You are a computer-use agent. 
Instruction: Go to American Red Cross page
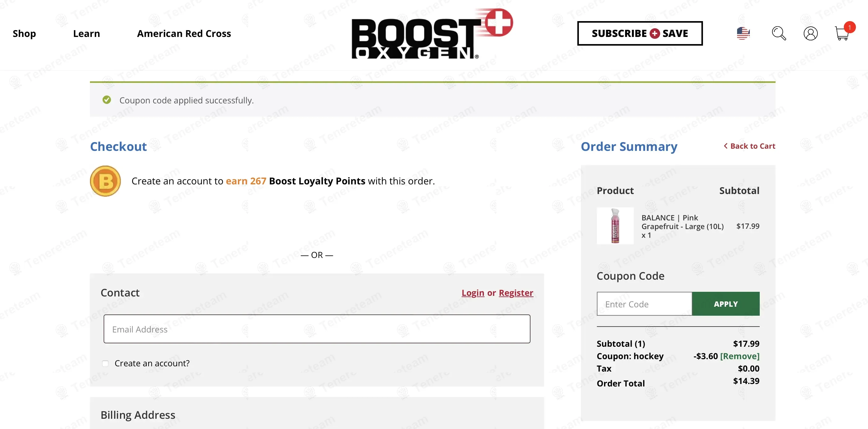(x=184, y=34)
